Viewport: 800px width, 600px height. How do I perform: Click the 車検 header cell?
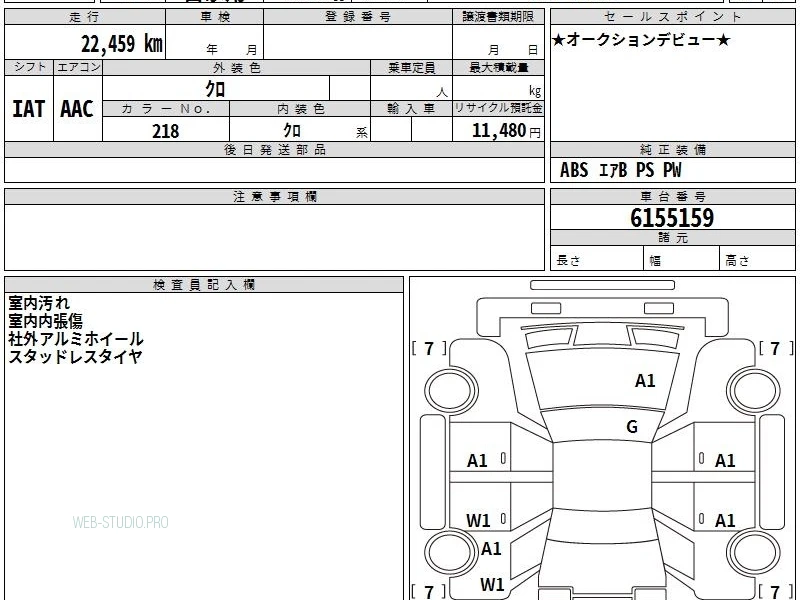(215, 17)
